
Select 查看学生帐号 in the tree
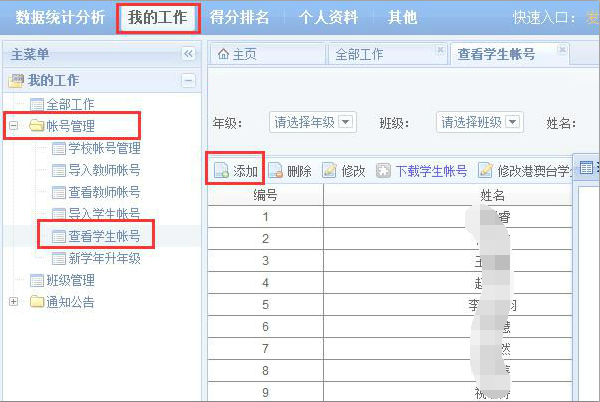coord(104,236)
